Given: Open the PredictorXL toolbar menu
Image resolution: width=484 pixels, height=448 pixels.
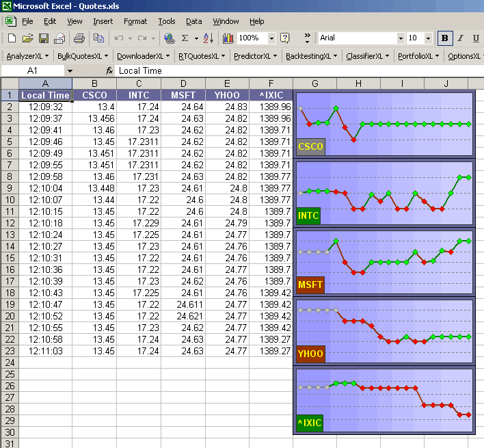Looking at the screenshot, I should click(254, 56).
